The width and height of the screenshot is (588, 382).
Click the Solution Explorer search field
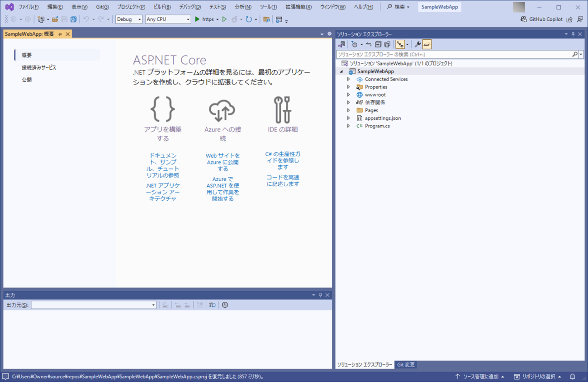(x=454, y=54)
